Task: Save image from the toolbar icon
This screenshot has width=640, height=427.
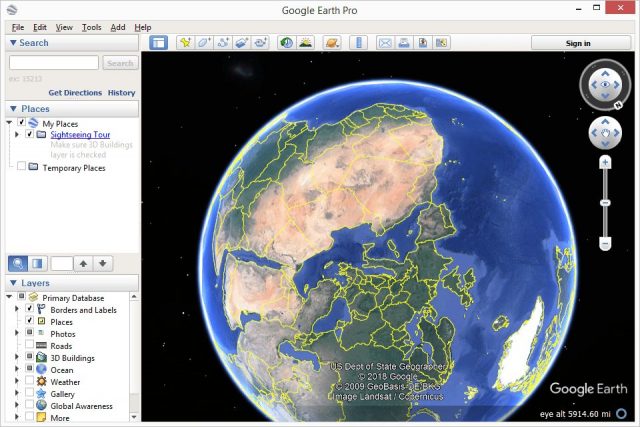Action: pyautogui.click(x=422, y=43)
